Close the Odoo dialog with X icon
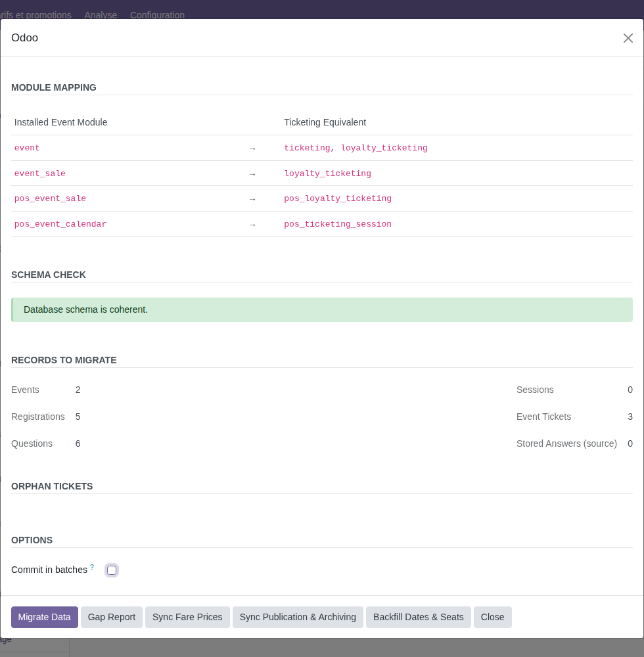The height and width of the screenshot is (657, 644). [628, 38]
